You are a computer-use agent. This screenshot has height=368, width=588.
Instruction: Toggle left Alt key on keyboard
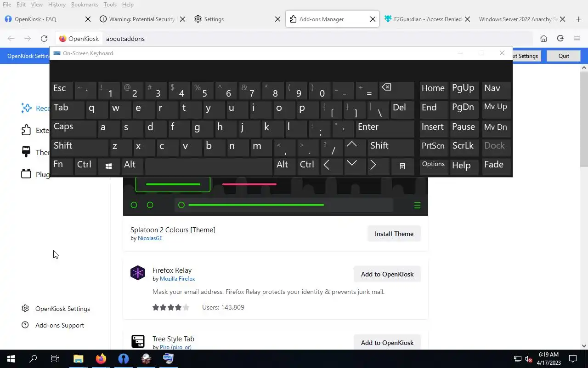(132, 167)
